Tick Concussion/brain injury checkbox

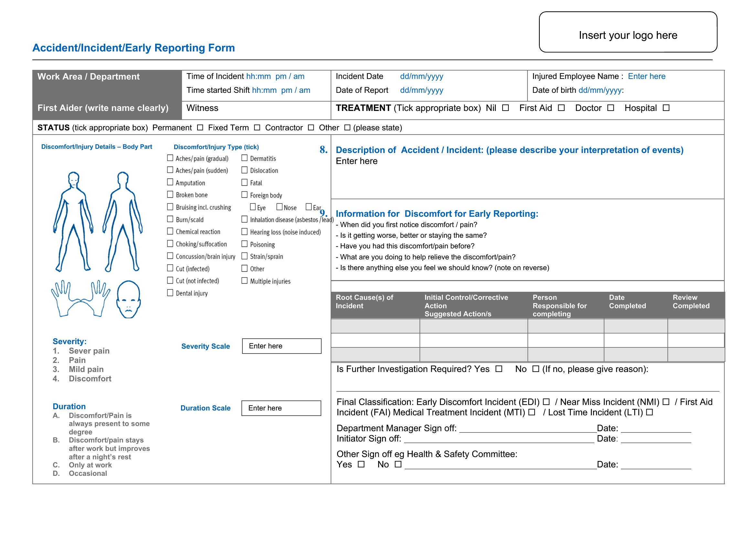(x=170, y=256)
